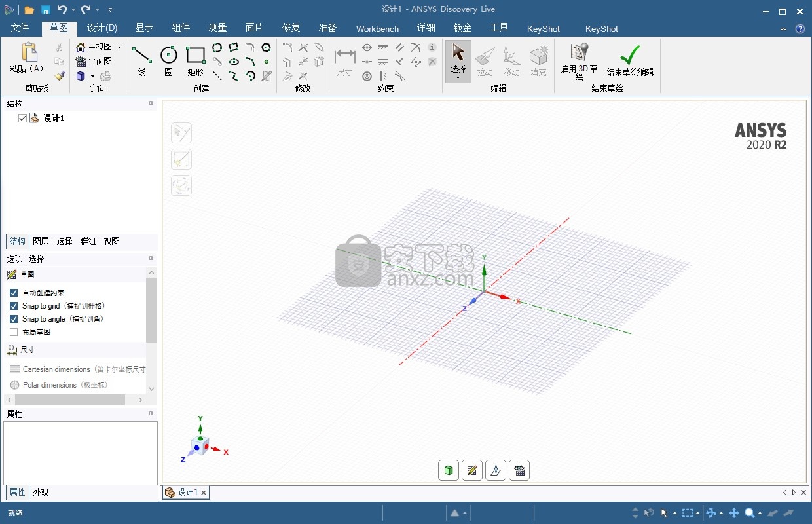Click the format painter brush icon
Screen dimensions: 812x524
pos(60,76)
